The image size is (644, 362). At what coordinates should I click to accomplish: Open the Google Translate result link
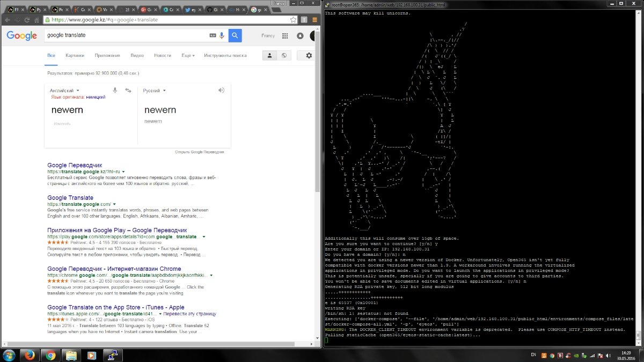[70, 198]
